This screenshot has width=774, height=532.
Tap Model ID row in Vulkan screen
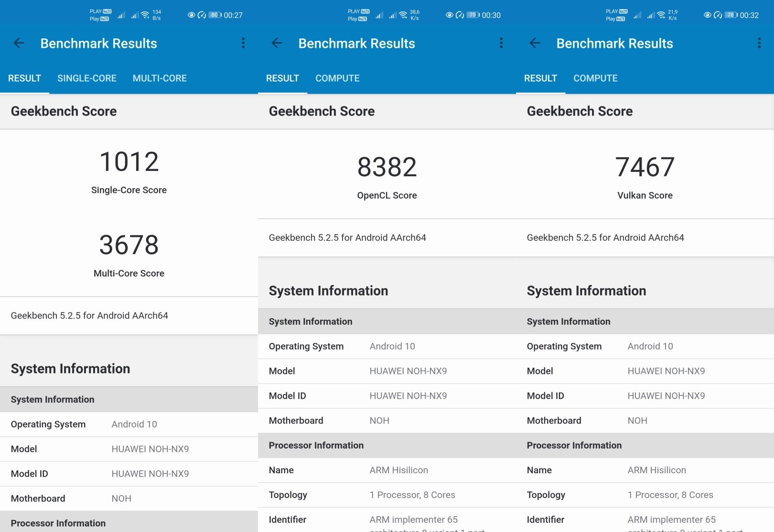click(645, 396)
